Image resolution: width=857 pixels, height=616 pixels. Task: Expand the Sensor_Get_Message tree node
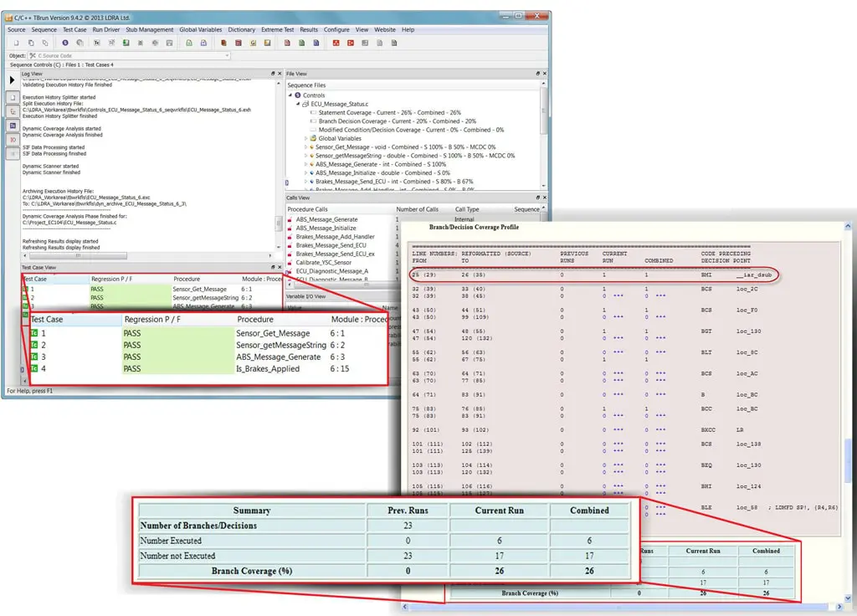click(x=306, y=147)
